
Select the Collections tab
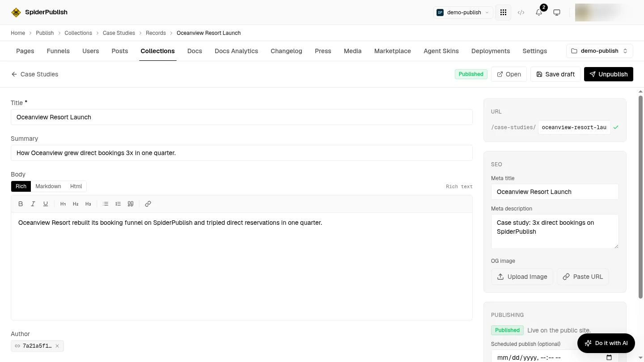point(157,51)
